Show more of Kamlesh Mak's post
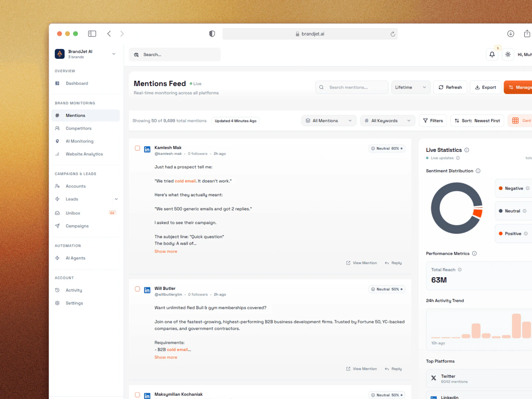532x399 pixels. 166,251
